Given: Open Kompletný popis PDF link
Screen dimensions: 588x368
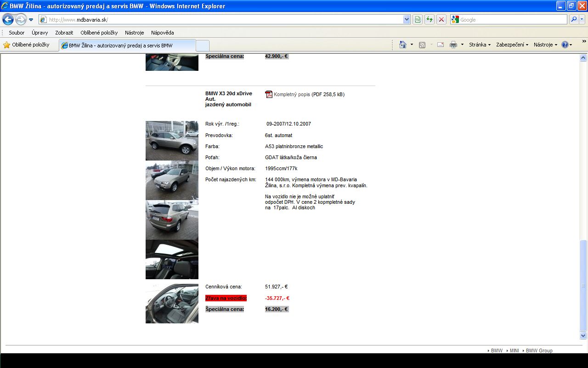Looking at the screenshot, I should click(292, 94).
